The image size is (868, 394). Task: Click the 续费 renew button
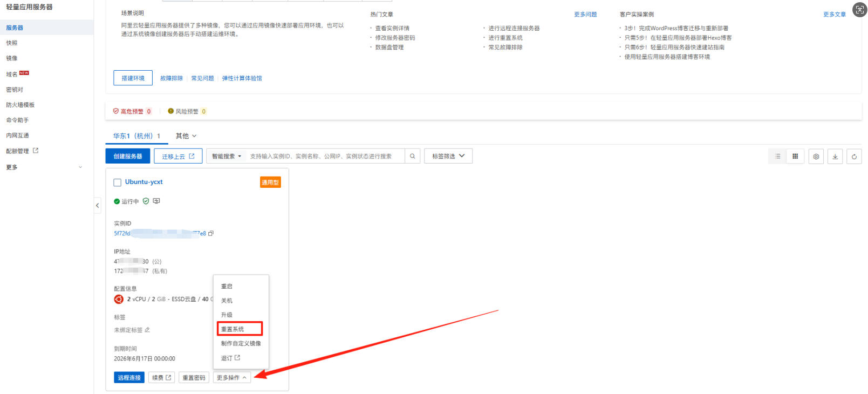pos(162,378)
